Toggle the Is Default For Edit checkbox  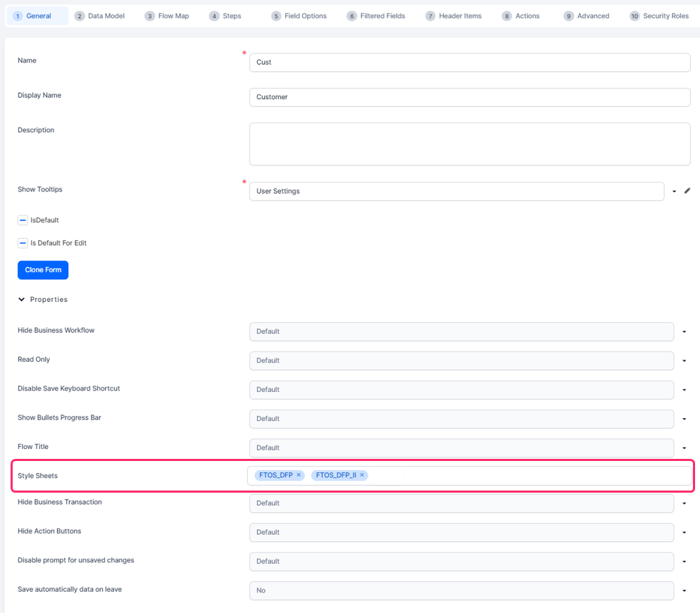tap(23, 243)
